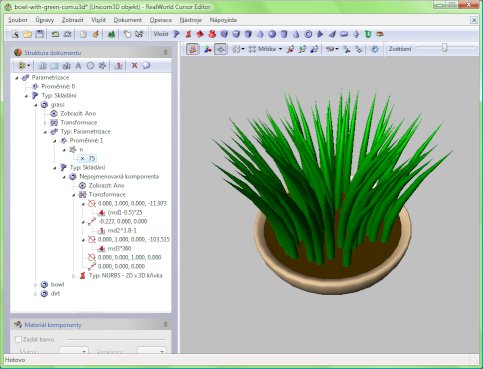Insert the green cup-shaped object from Vložit toolbar
This screenshot has height=369, width=483.
click(x=368, y=34)
